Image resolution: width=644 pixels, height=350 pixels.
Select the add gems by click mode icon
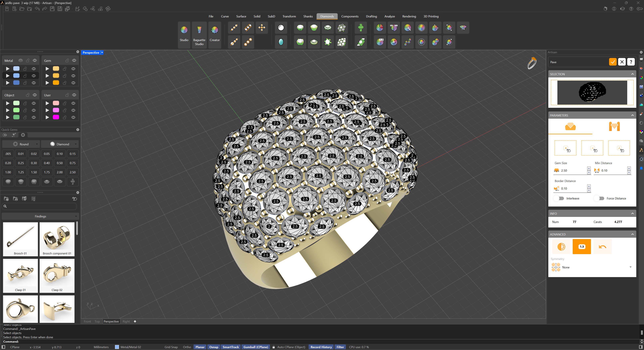[x=565, y=148]
